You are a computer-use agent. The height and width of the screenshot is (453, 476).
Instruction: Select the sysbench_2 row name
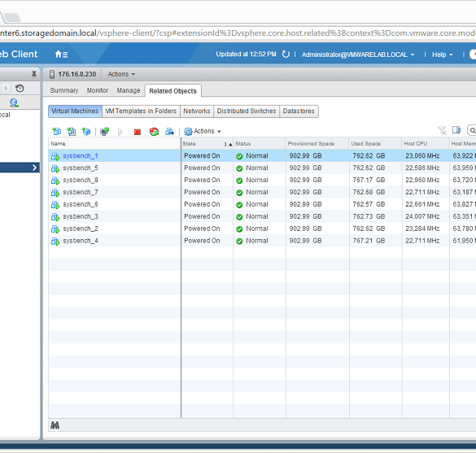coord(81,229)
